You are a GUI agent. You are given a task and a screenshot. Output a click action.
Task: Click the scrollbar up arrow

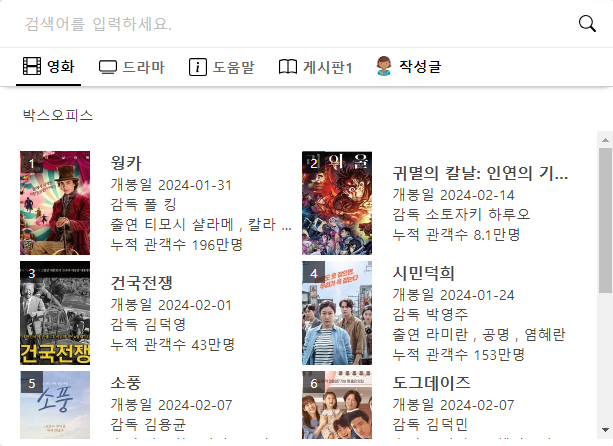pyautogui.click(x=605, y=140)
